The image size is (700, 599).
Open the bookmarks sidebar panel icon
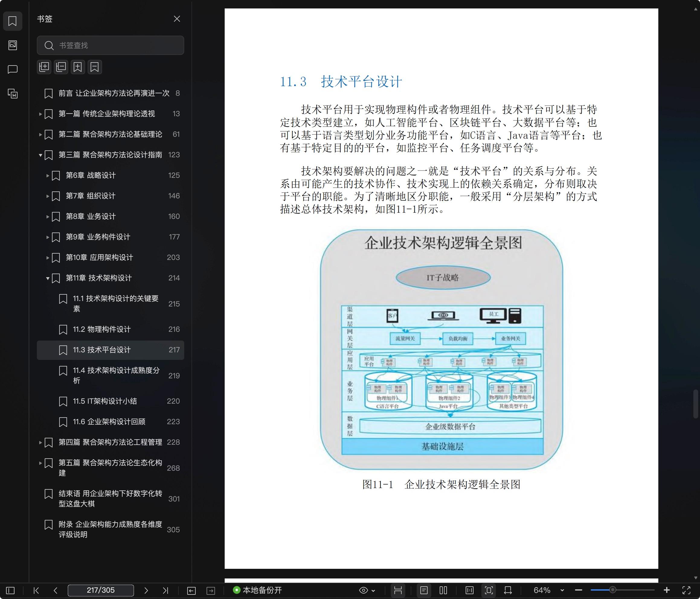click(12, 21)
